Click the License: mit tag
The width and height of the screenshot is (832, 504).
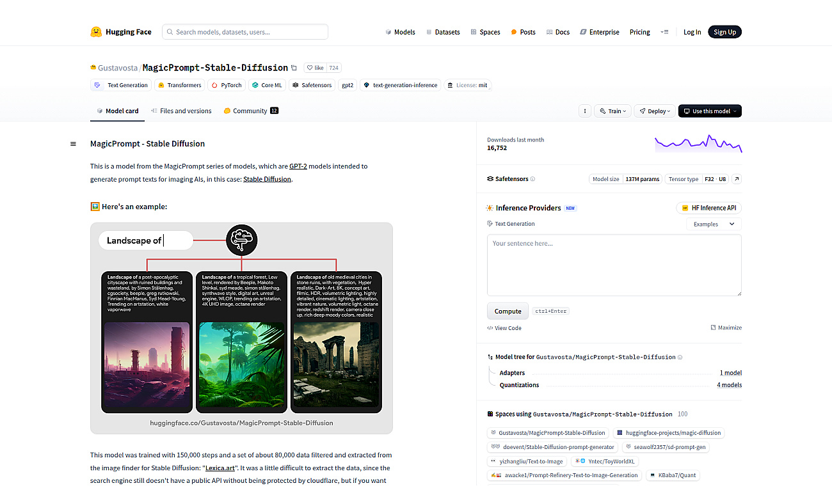tap(468, 85)
